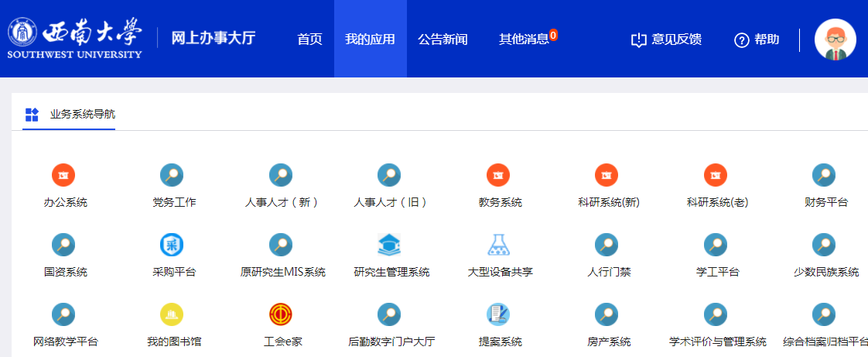This screenshot has height=357, width=868.
Task: Click the user avatar picture
Action: click(x=835, y=39)
